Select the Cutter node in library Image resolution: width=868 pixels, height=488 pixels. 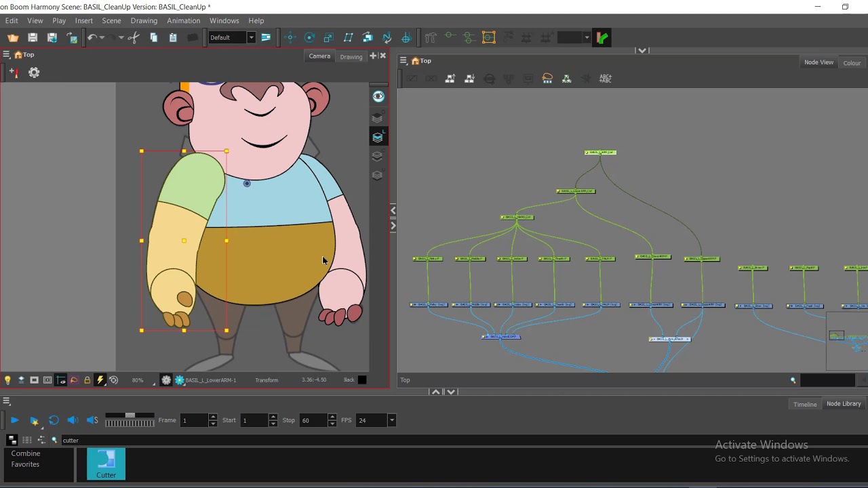pos(106,464)
